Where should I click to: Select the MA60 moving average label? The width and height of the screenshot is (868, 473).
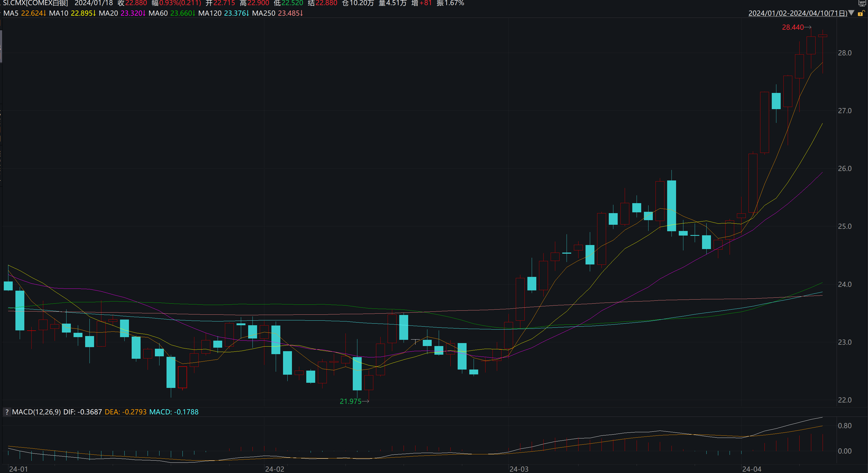(x=158, y=14)
